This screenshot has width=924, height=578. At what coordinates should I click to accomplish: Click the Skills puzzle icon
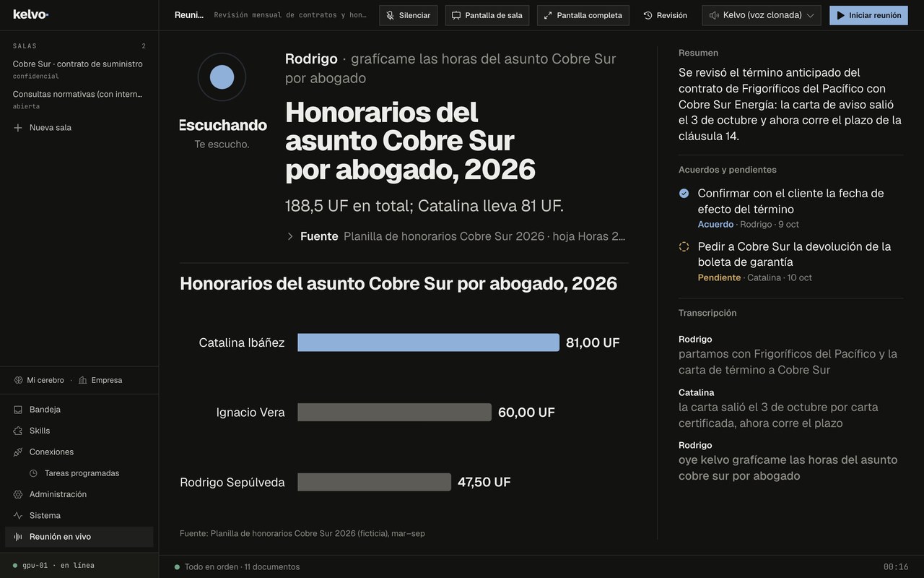pyautogui.click(x=18, y=431)
